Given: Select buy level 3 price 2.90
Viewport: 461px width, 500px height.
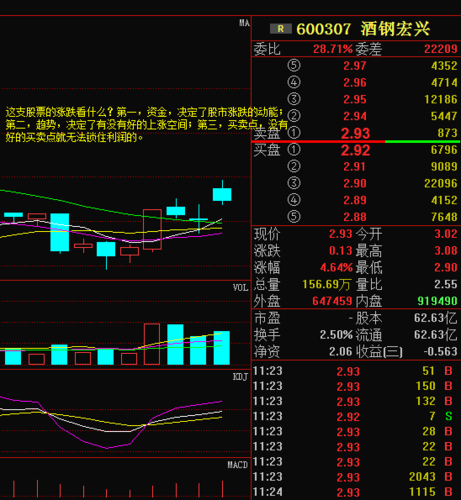Looking at the screenshot, I should click(x=355, y=183).
